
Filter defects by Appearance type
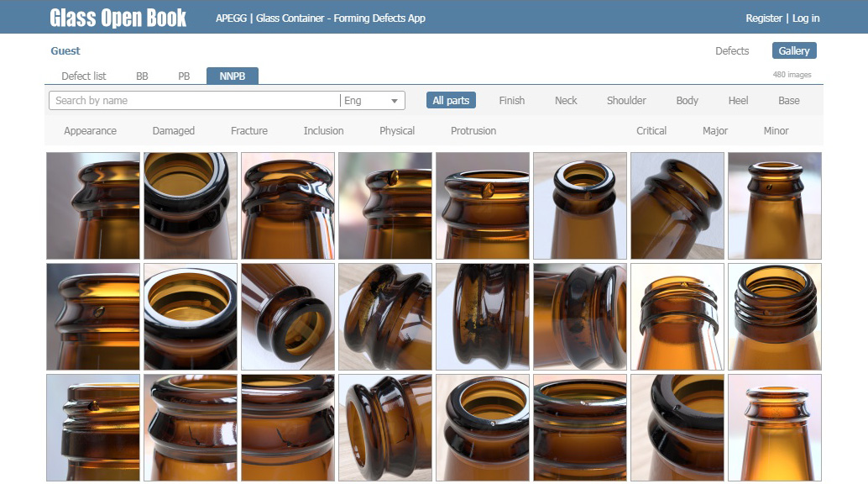click(x=90, y=130)
